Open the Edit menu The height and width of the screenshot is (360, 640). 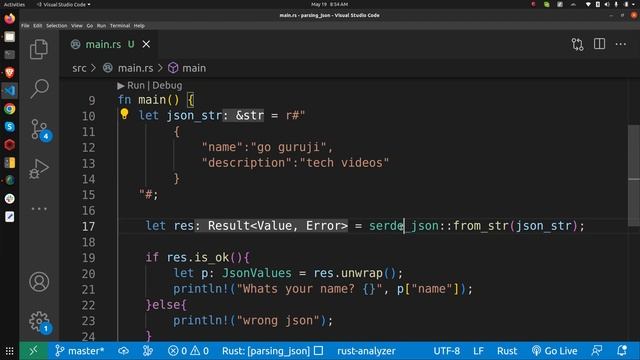point(38,26)
